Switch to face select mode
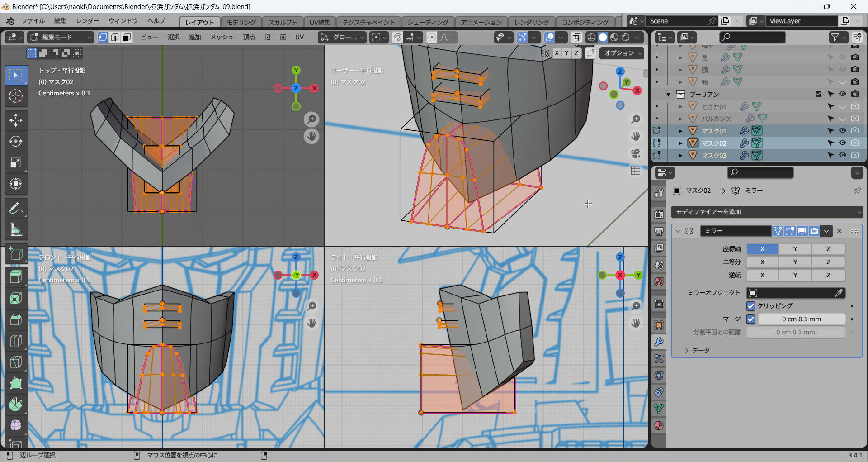 [x=127, y=38]
